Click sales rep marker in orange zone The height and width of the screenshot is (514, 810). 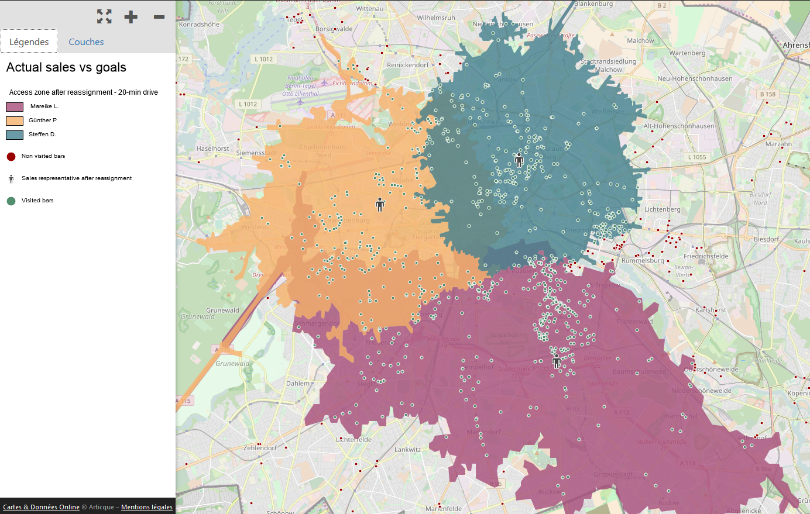(x=380, y=204)
